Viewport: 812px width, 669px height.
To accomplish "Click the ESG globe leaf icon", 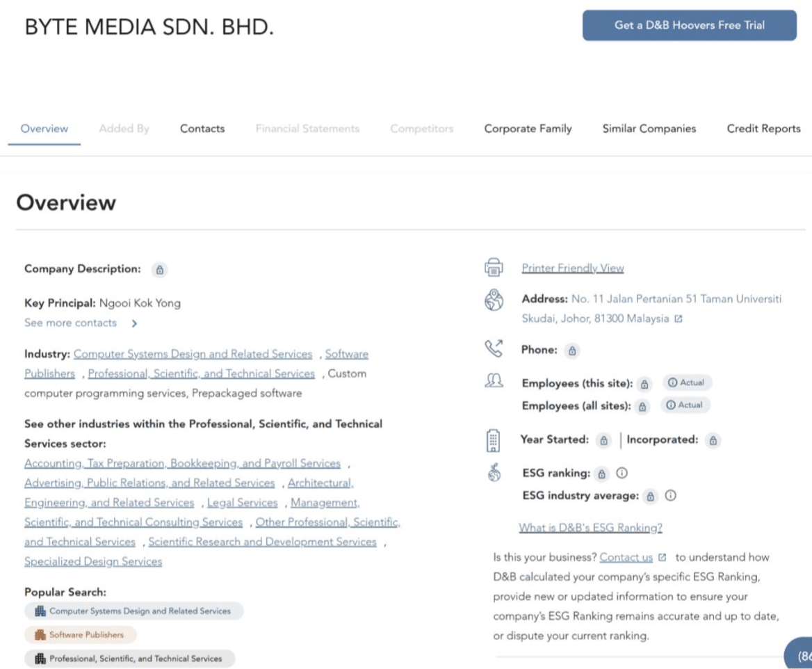I will click(494, 473).
